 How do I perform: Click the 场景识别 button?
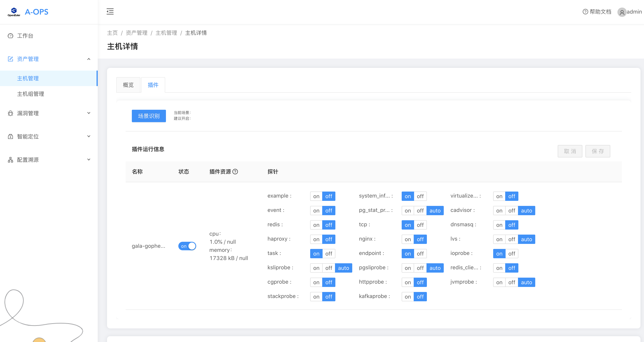(149, 116)
